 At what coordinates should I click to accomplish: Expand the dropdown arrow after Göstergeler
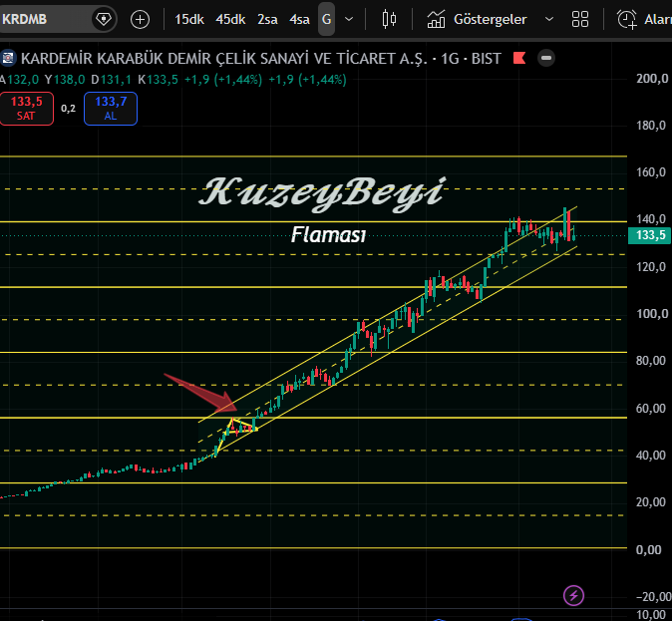click(549, 19)
